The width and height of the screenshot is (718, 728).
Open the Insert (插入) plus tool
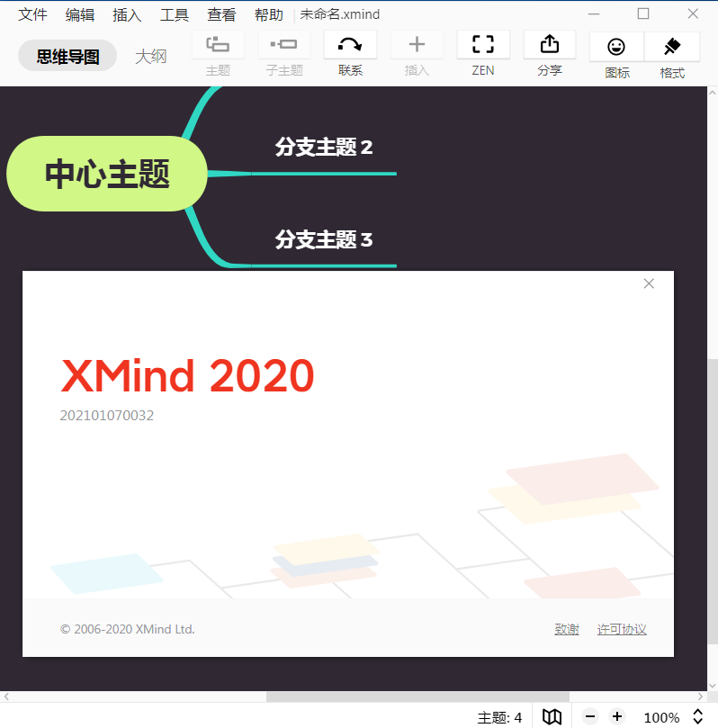click(x=417, y=45)
